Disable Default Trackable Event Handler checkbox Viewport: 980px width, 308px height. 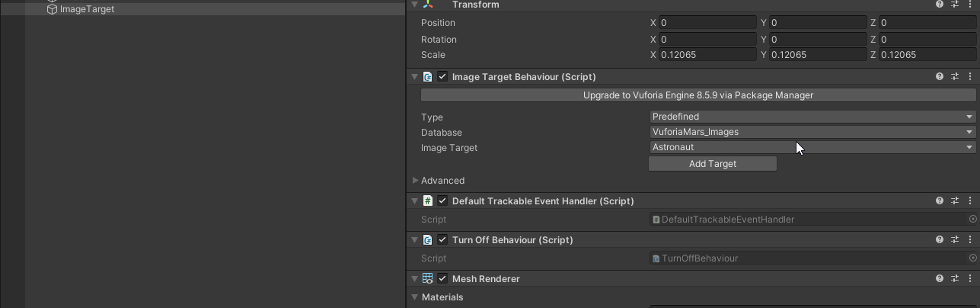click(x=442, y=201)
